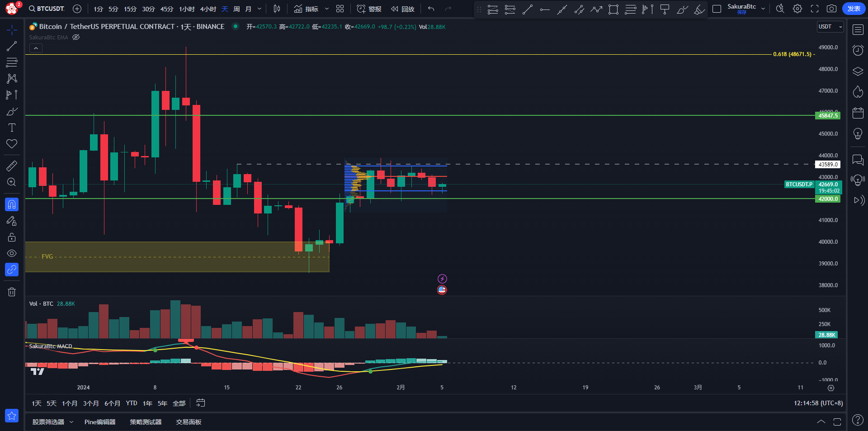Toggle magnet mode on the left toolbar
The height and width of the screenshot is (431, 868).
[12, 204]
